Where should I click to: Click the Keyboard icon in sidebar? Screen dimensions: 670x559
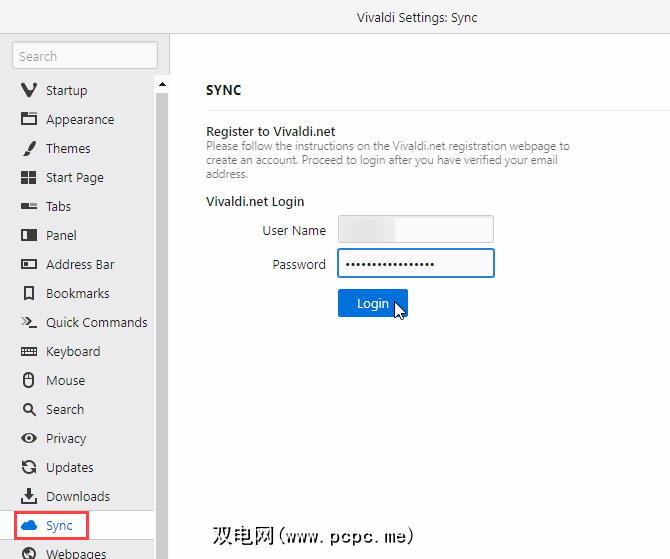(x=29, y=351)
